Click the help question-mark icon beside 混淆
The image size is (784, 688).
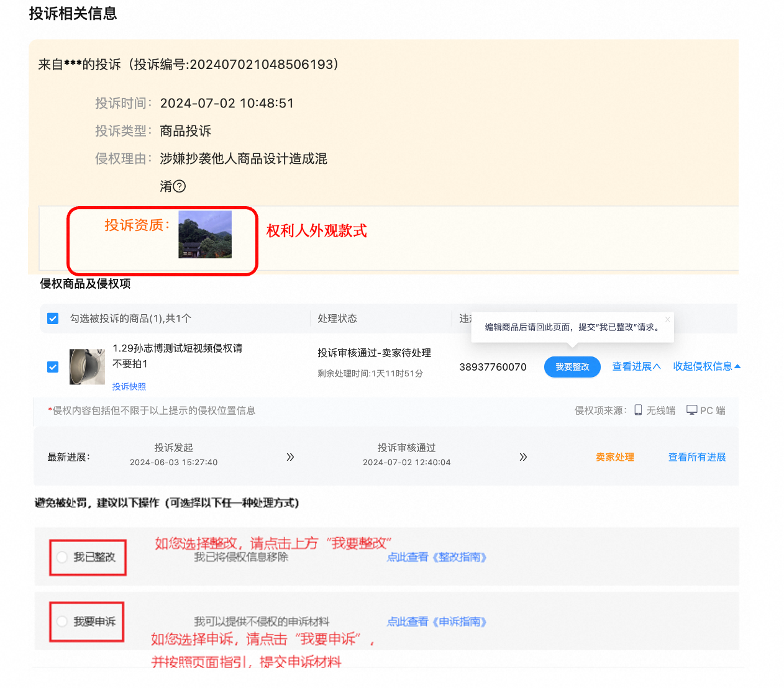click(180, 186)
